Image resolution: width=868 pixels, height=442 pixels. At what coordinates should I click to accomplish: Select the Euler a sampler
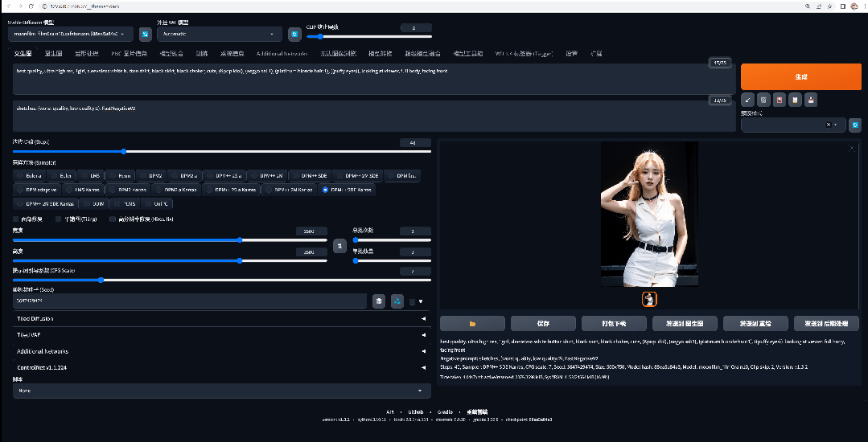click(29, 175)
